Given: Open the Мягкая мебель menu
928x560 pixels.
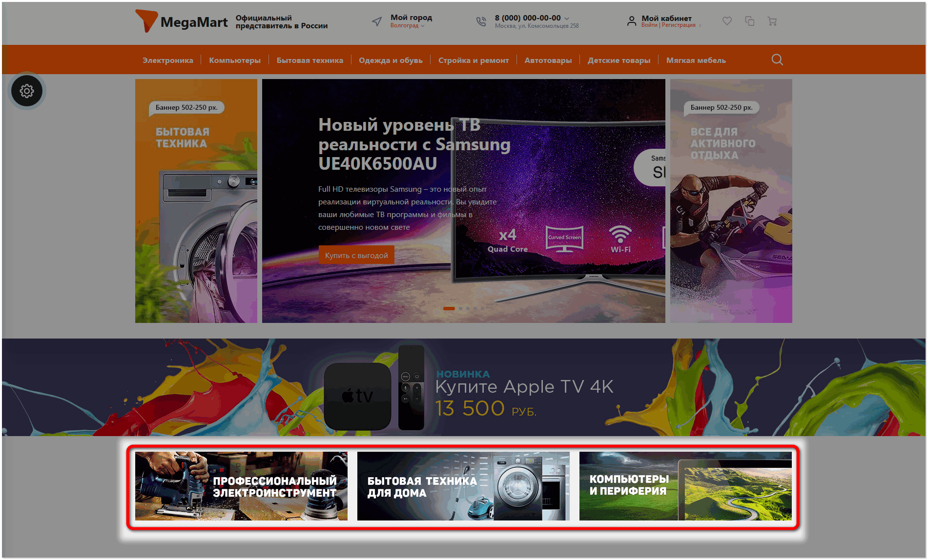Looking at the screenshot, I should (x=696, y=60).
